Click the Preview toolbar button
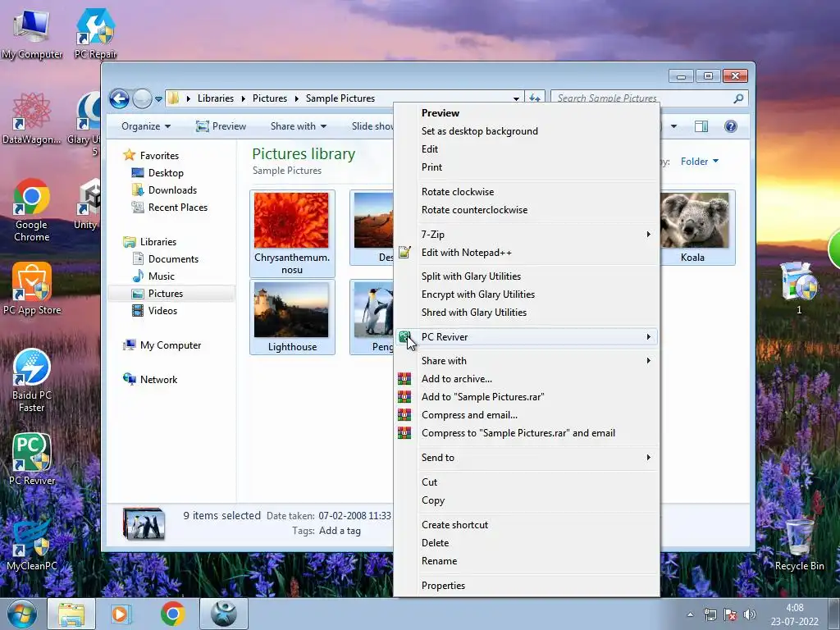Viewport: 840px width, 630px height. (221, 126)
